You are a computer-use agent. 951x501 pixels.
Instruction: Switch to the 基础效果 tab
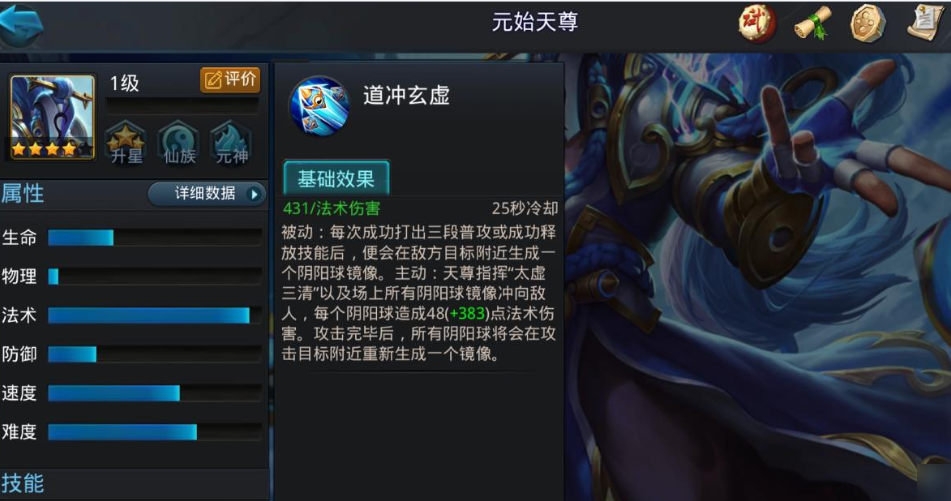coord(336,178)
